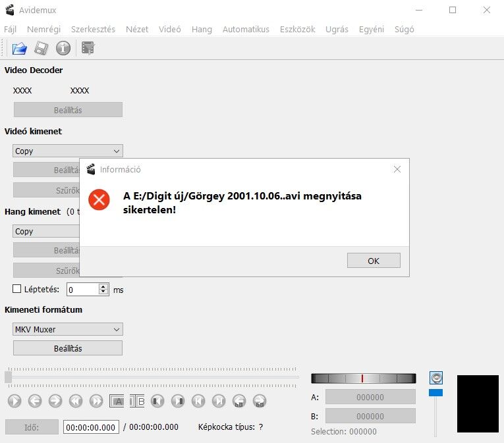Click the current time 00:00:00.000 field

[x=91, y=427]
